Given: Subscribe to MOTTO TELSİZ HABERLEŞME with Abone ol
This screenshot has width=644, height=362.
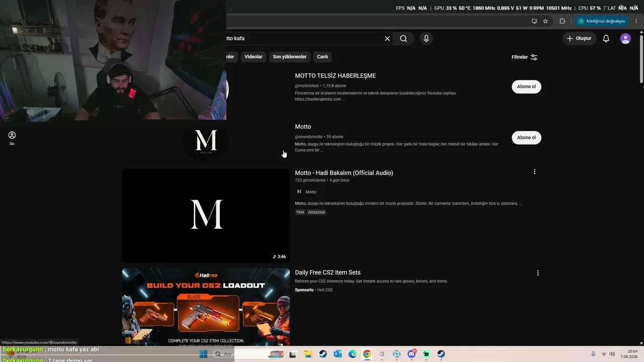Looking at the screenshot, I should pos(526,86).
